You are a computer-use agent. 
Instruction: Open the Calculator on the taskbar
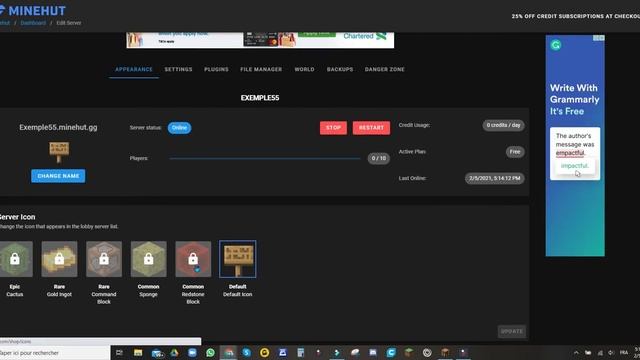coord(300,353)
